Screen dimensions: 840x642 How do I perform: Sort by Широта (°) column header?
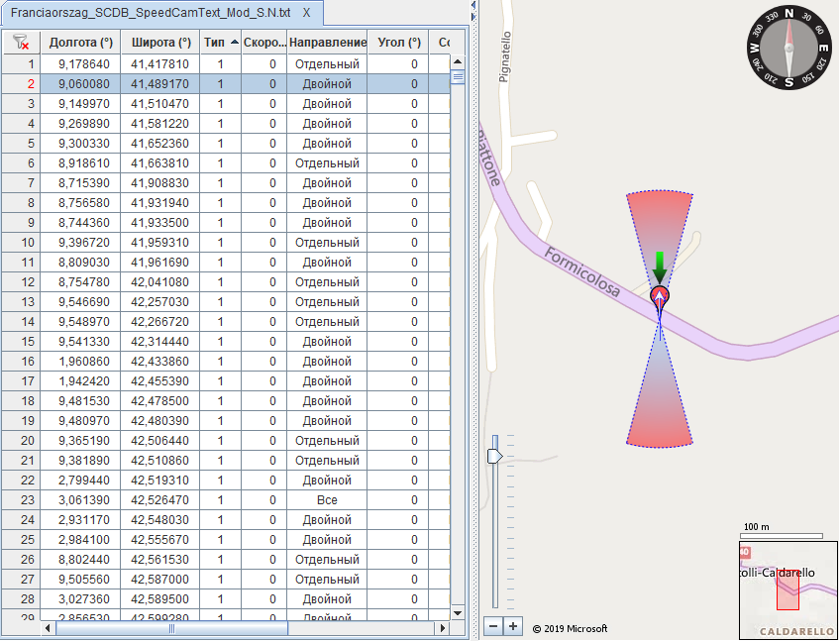[x=160, y=43]
